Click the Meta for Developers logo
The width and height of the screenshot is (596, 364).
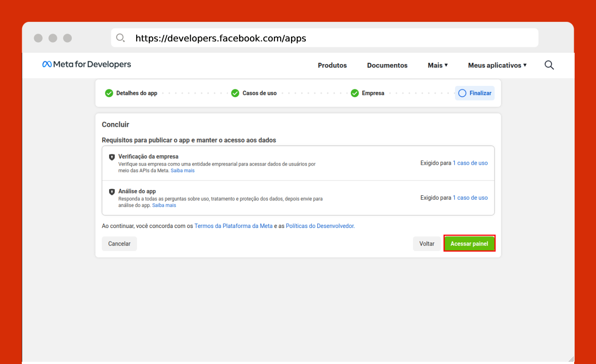click(86, 65)
